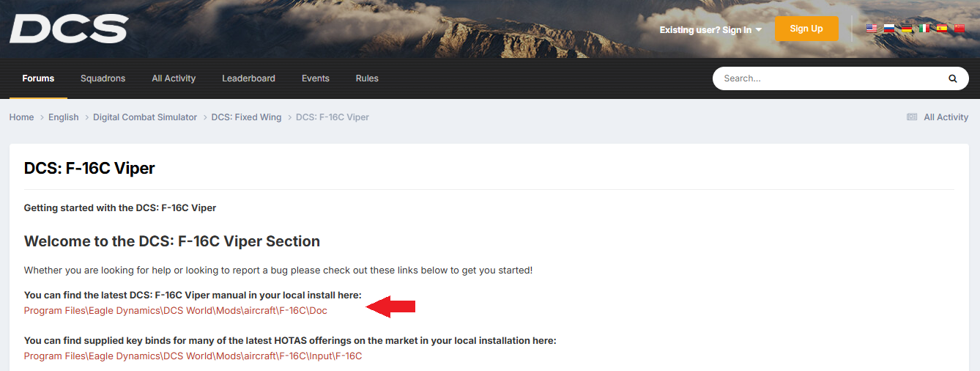
Task: Click the line starting 'Whether you are looking for help'
Action: tap(278, 271)
